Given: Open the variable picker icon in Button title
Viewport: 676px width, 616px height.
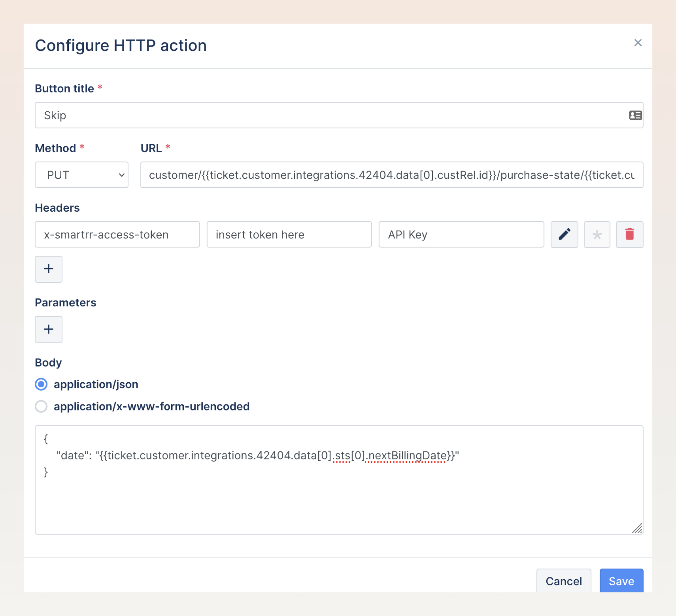Looking at the screenshot, I should point(635,115).
